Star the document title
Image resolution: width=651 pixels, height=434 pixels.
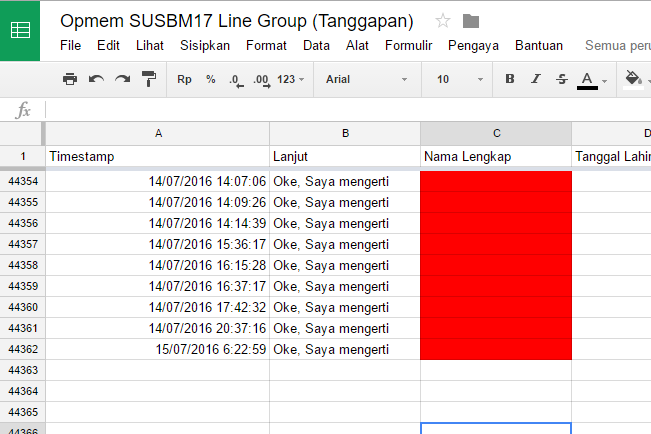(443, 21)
